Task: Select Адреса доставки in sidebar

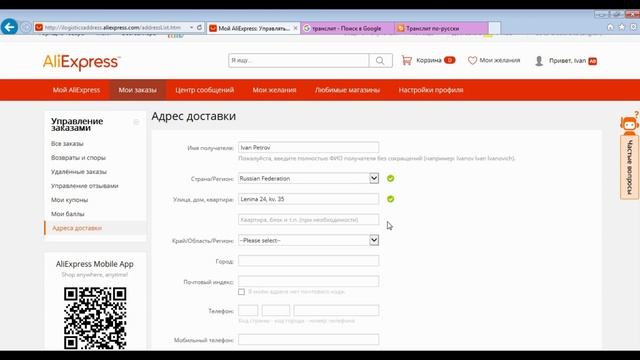Action: pyautogui.click(x=77, y=228)
